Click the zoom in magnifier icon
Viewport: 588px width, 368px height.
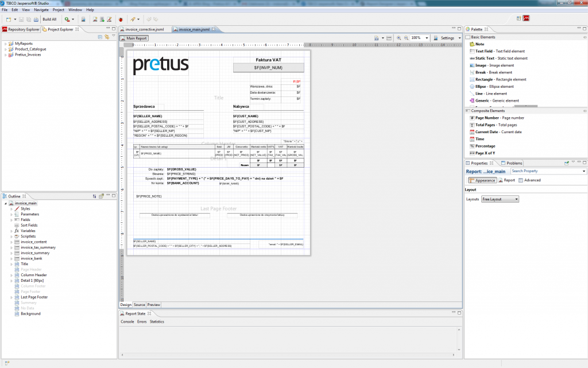pyautogui.click(x=399, y=38)
